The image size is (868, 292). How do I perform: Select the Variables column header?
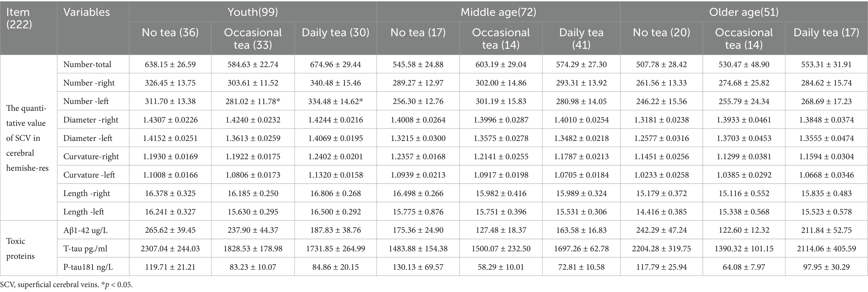(x=87, y=12)
